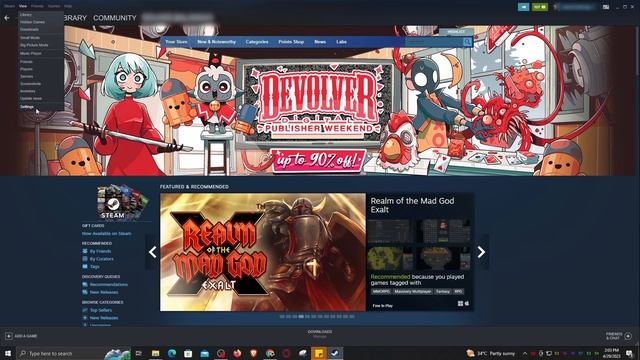Open recommendations By Curators
640x360 pixels.
102,259
